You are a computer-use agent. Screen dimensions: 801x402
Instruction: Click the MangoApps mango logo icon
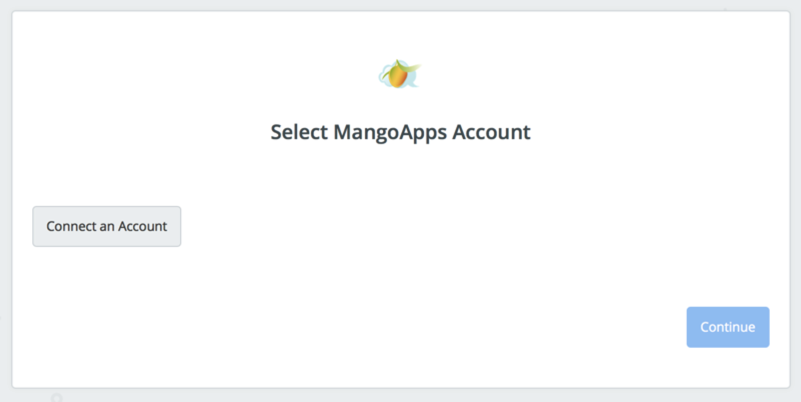point(399,74)
